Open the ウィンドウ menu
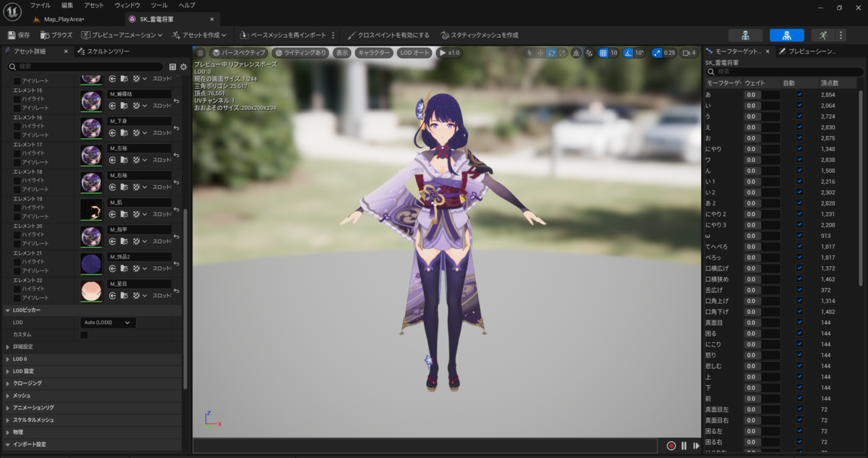Screen dimensions: 868x458 [127, 5]
